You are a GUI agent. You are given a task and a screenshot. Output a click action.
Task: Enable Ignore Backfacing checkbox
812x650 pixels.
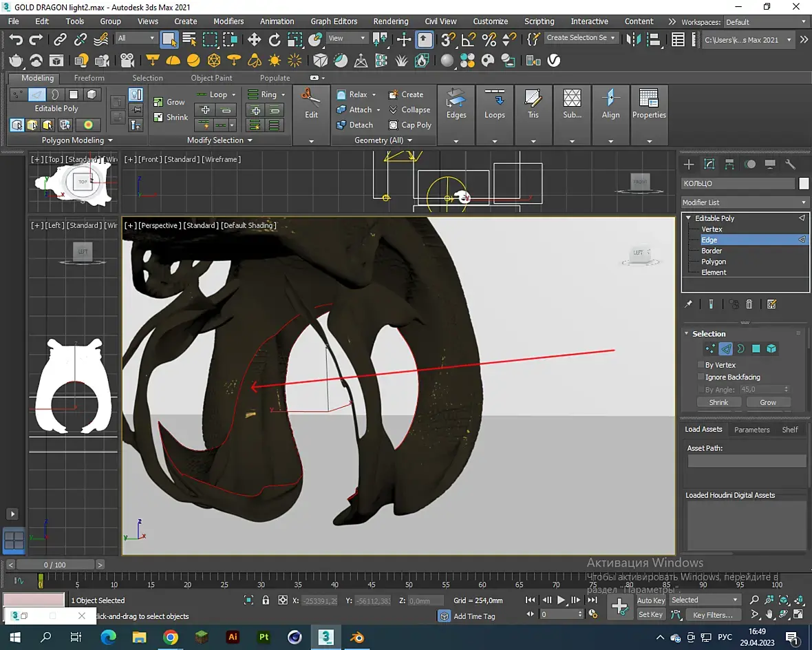pyautogui.click(x=701, y=377)
